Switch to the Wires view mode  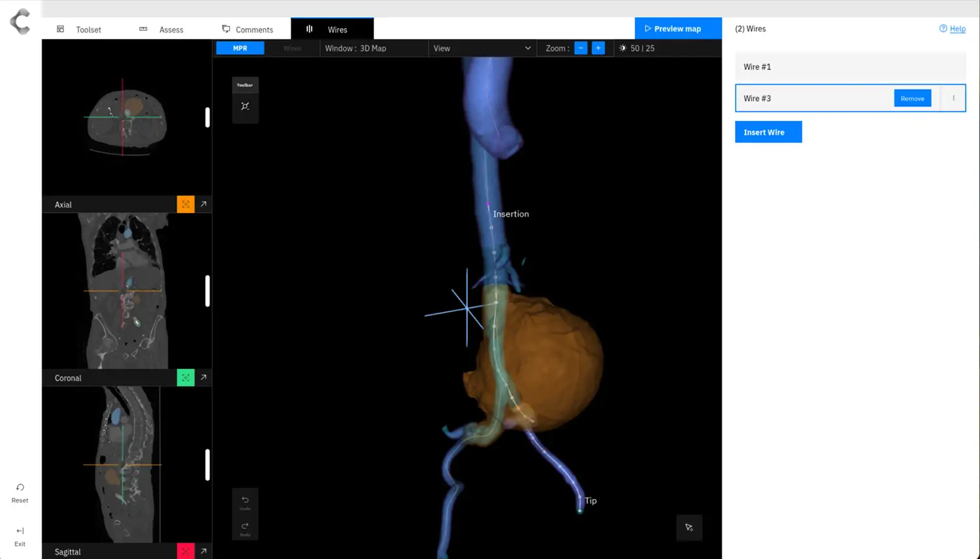[292, 48]
